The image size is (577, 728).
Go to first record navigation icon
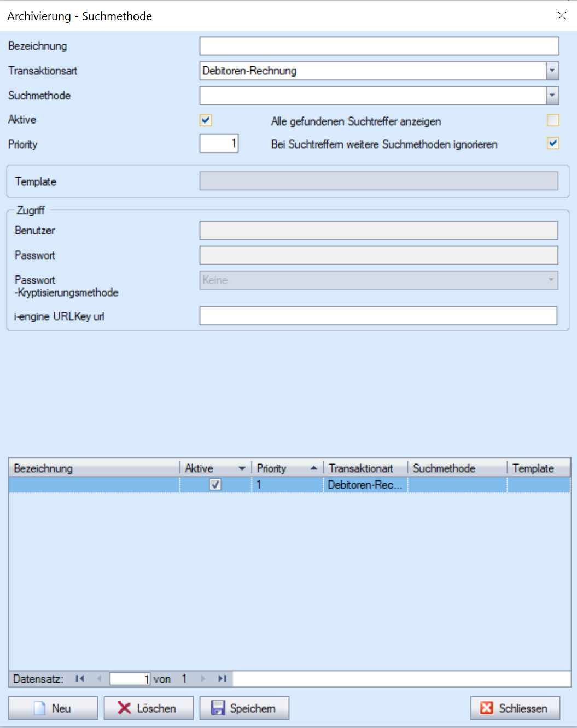[x=80, y=679]
